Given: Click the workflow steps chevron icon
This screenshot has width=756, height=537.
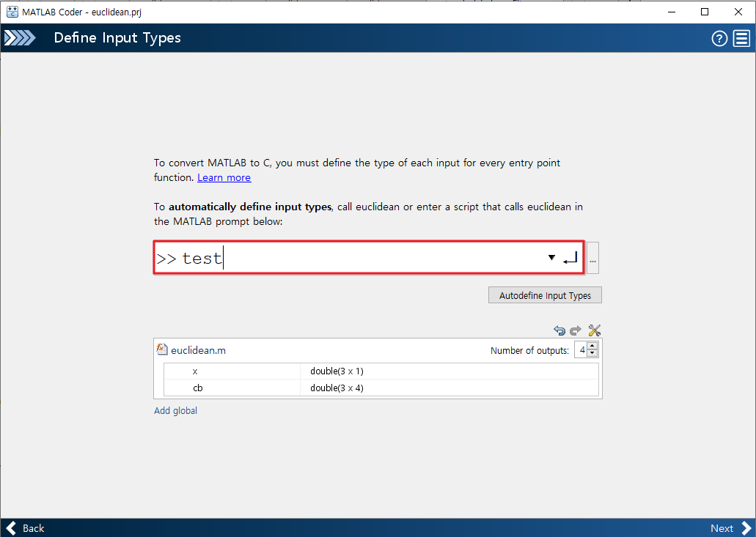Looking at the screenshot, I should click(20, 37).
